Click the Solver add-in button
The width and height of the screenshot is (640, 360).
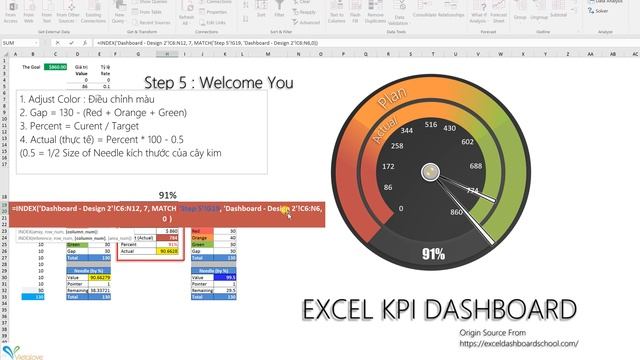coord(598,11)
